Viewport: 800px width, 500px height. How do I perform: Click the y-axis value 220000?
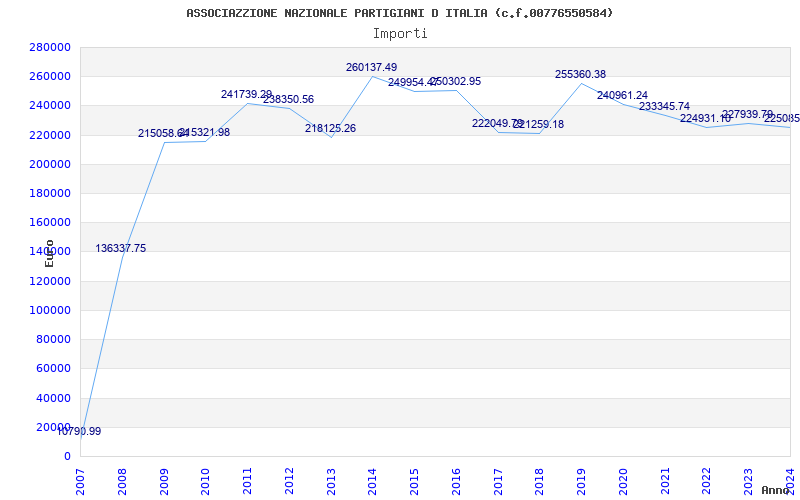coord(50,135)
